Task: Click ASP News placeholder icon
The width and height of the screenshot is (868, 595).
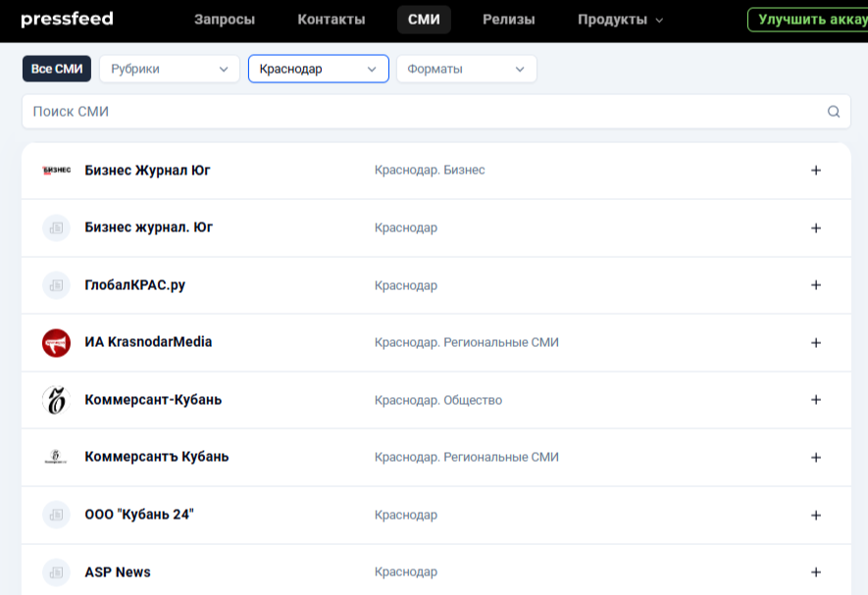Action: (x=57, y=572)
